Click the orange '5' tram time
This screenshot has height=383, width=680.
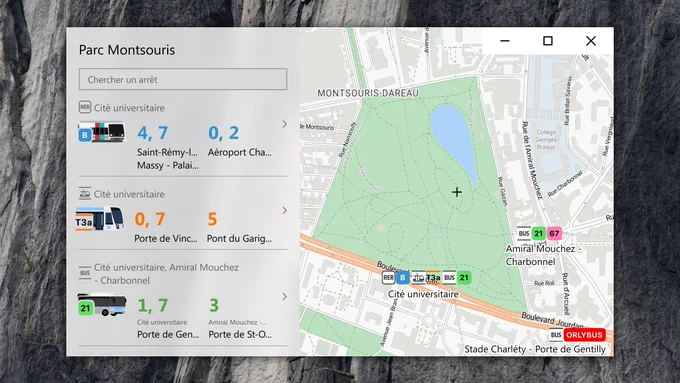pos(212,219)
